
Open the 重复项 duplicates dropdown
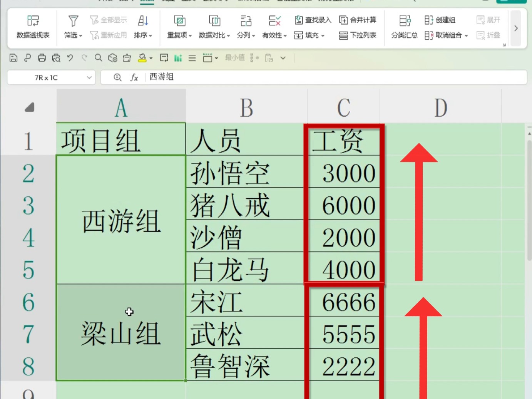pos(179,27)
